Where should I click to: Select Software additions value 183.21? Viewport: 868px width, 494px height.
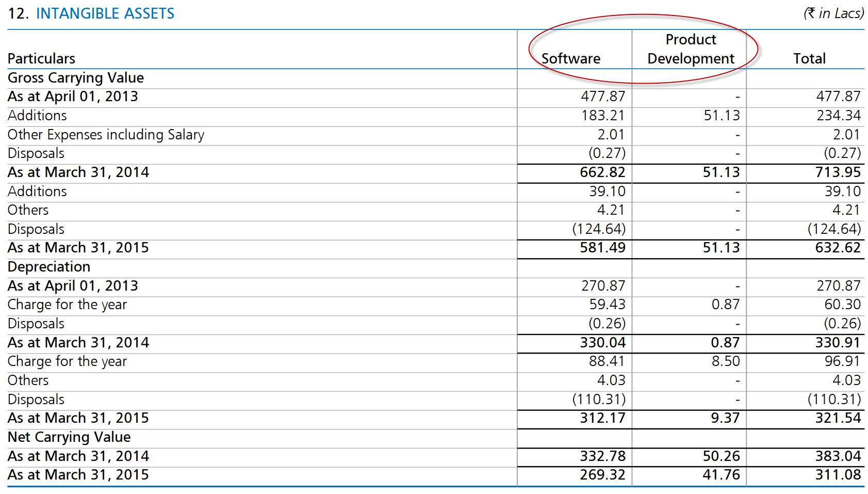[x=603, y=116]
